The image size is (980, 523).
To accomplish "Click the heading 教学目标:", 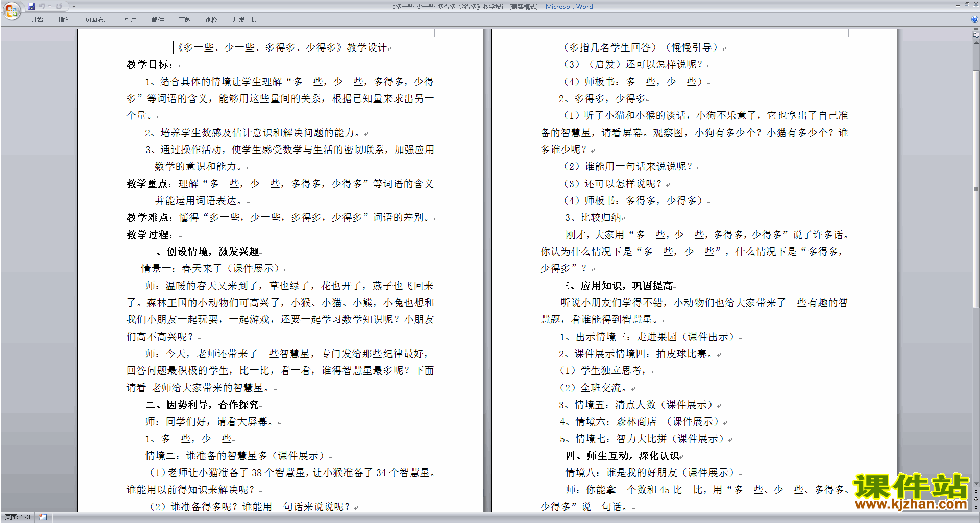I will pyautogui.click(x=150, y=64).
